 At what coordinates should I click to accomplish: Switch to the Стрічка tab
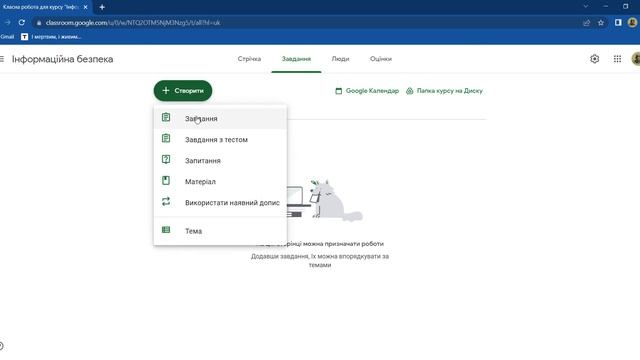click(x=249, y=59)
